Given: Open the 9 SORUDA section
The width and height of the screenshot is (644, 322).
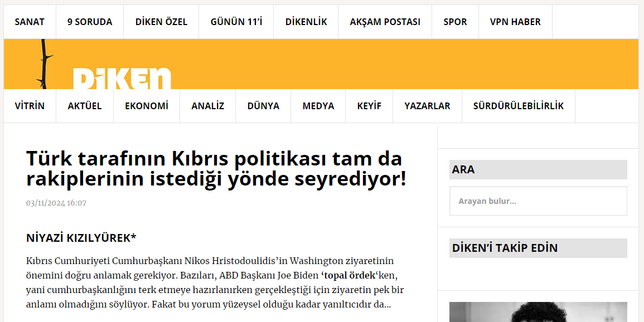Looking at the screenshot, I should 90,22.
